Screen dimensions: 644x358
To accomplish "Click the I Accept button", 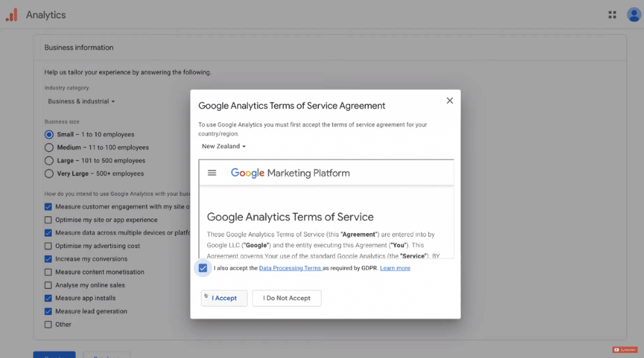I will coord(224,298).
